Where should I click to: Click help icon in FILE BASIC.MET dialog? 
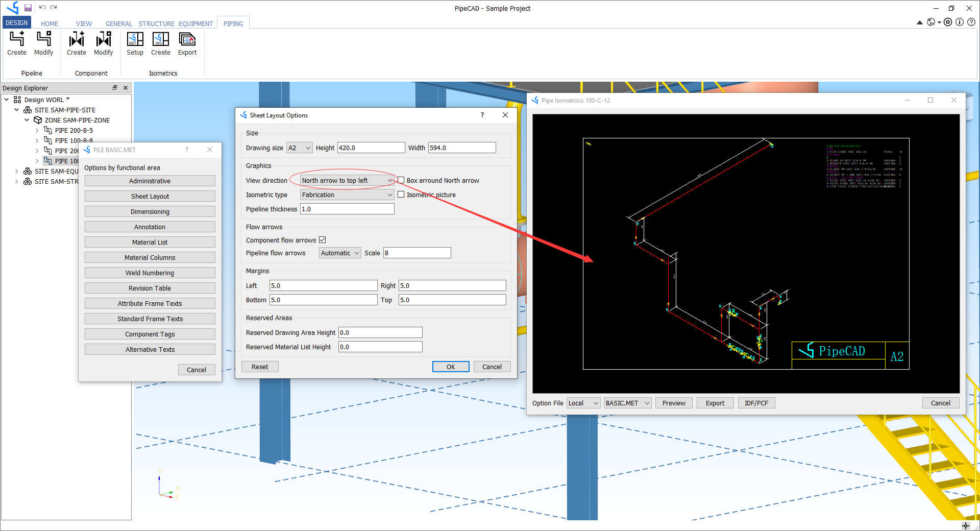[187, 150]
